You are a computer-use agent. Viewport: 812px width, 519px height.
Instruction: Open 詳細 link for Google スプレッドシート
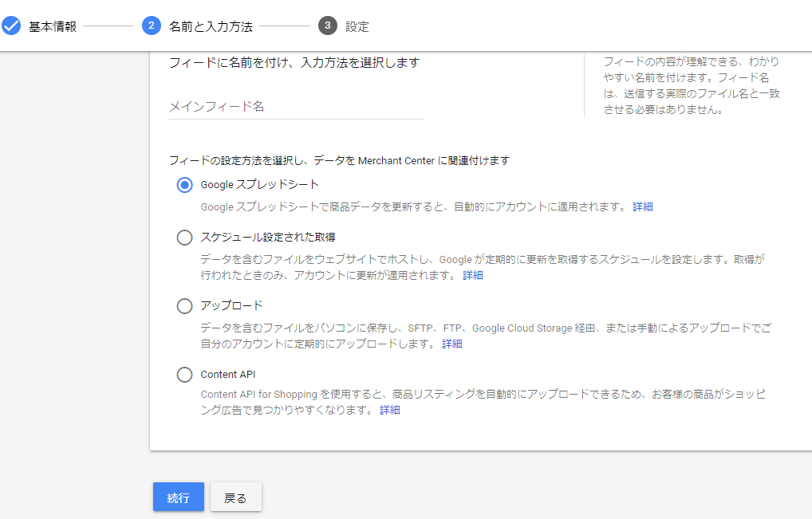click(643, 206)
